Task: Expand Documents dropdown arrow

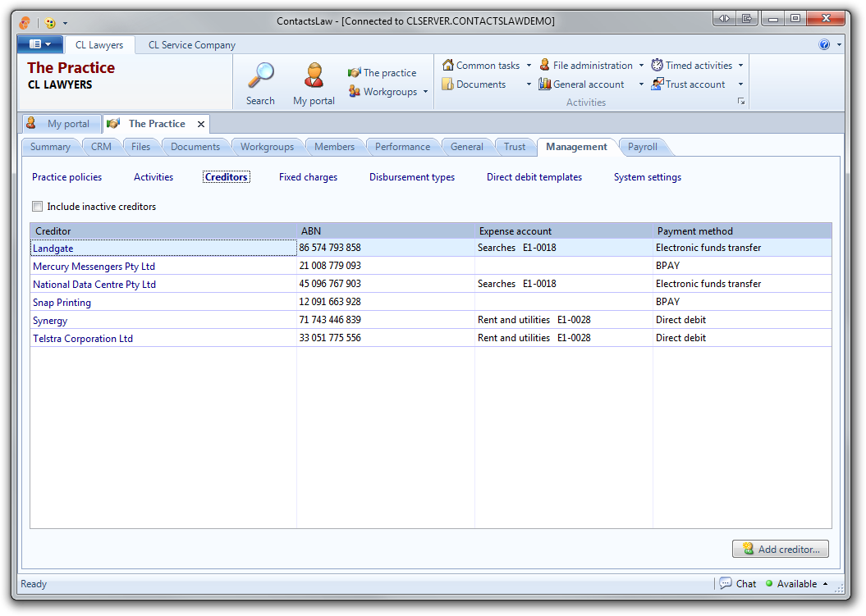Action: coord(529,84)
